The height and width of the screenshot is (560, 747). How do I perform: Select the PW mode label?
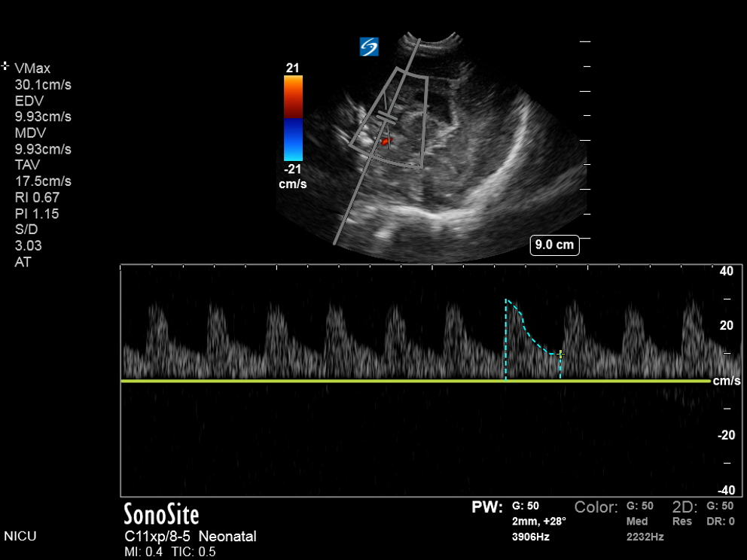point(487,507)
